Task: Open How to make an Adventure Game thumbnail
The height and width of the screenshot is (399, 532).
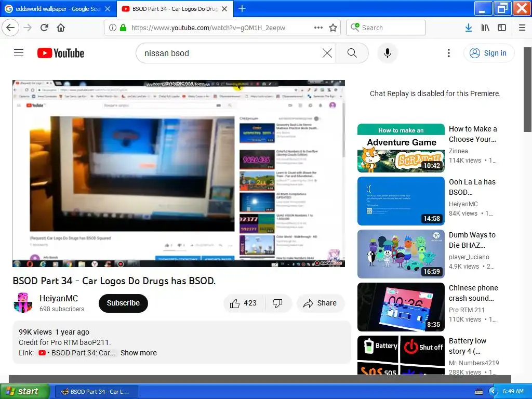Action: [x=401, y=148]
